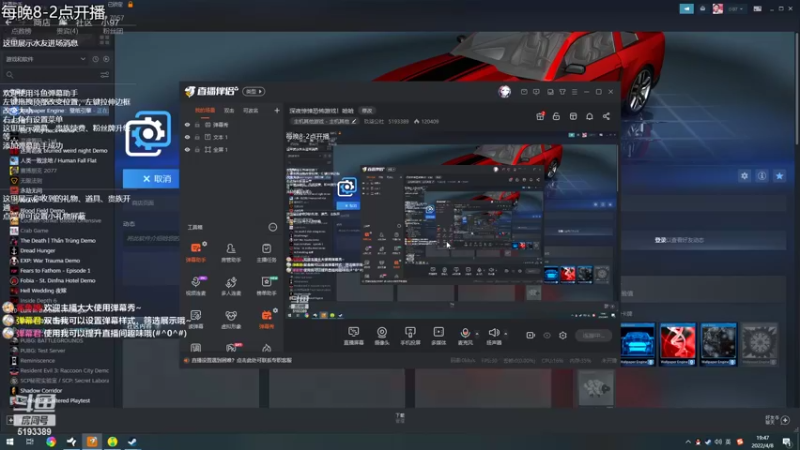Toggle lock on 弹幕秀 source
This screenshot has width=800, height=450.
[x=197, y=124]
